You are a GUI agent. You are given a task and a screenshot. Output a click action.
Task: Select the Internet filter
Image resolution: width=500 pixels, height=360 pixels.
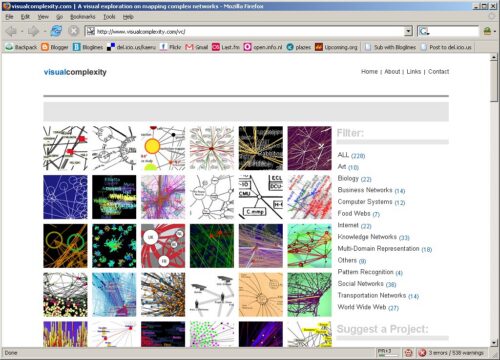tap(354, 226)
